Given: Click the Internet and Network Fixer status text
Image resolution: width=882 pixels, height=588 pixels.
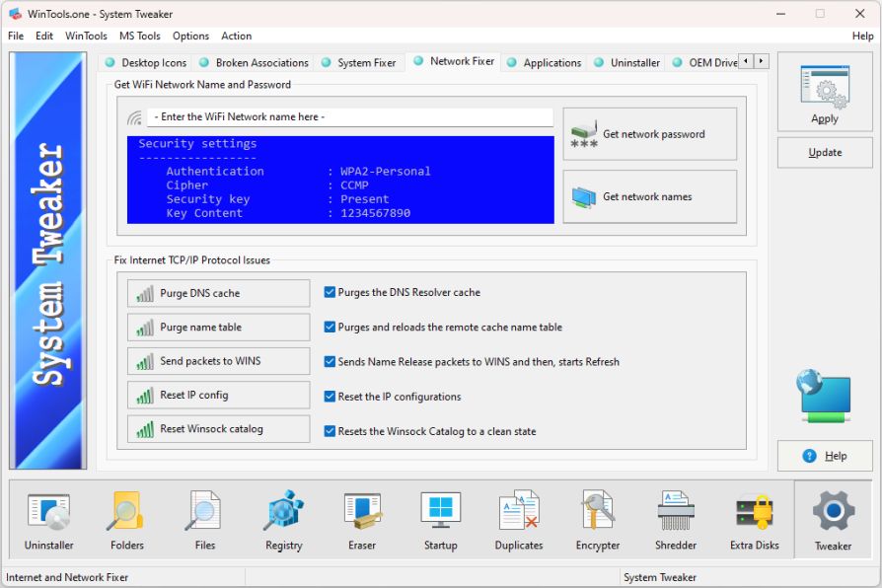Looking at the screenshot, I should 67,577.
